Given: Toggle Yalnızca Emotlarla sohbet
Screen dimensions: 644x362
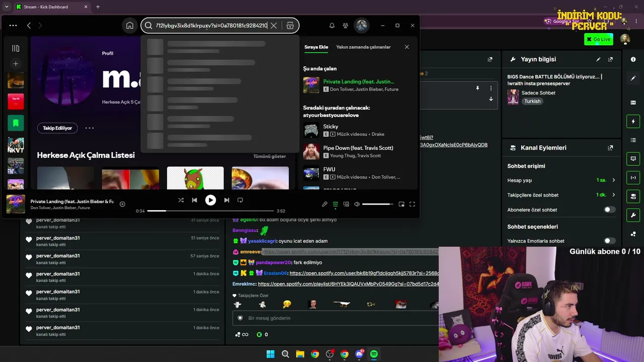Looking at the screenshot, I should (x=609, y=241).
